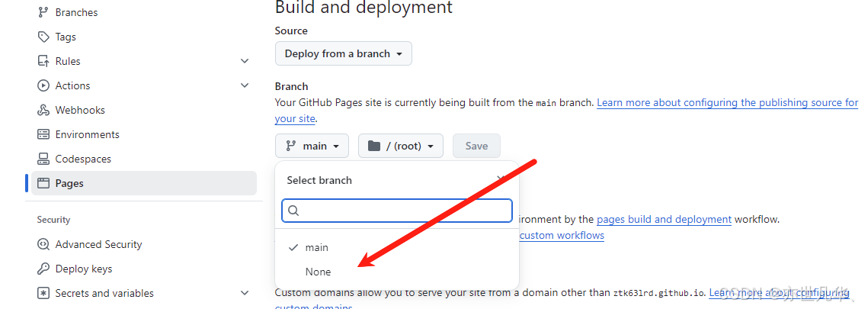This screenshot has width=868, height=309.
Task: Select the Pages sidebar item
Action: pos(144,183)
